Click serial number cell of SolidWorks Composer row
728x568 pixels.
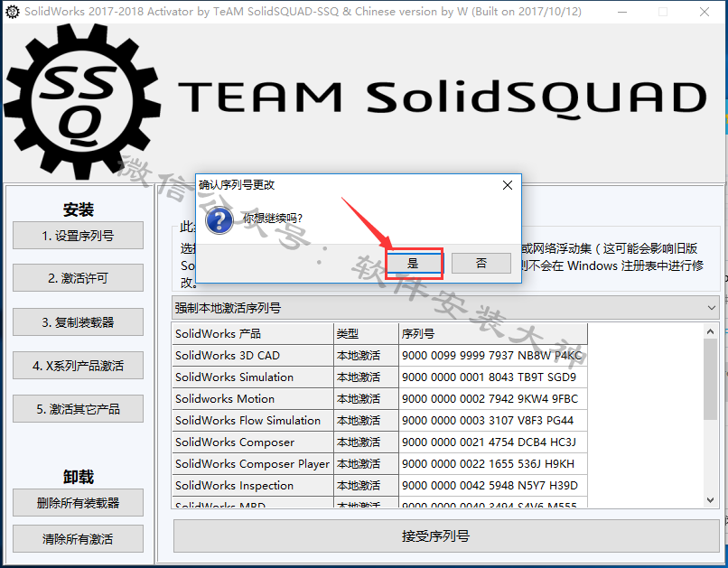(493, 442)
